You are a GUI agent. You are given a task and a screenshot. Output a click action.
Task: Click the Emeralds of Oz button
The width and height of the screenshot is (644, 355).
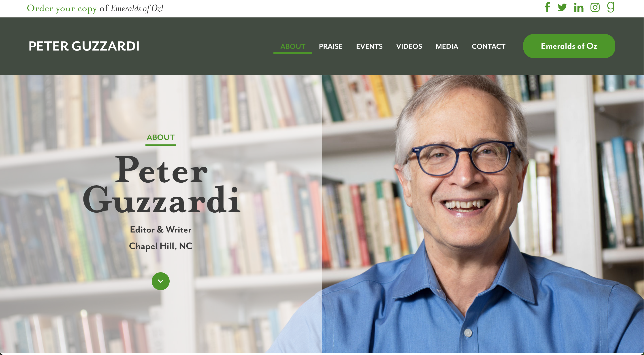pos(569,46)
